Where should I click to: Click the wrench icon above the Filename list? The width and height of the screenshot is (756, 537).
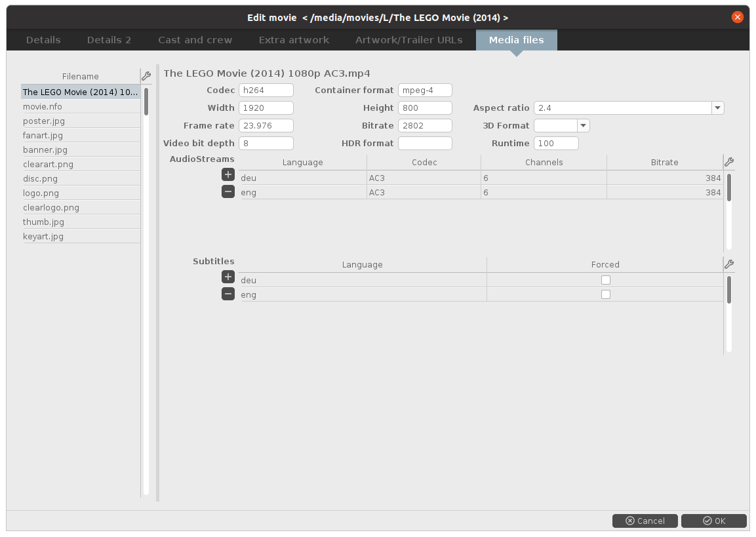click(146, 76)
